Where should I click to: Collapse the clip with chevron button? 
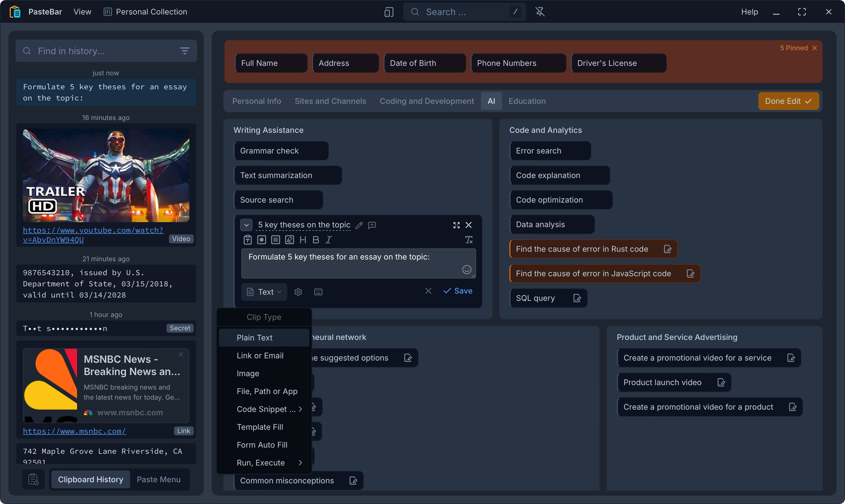(x=246, y=225)
